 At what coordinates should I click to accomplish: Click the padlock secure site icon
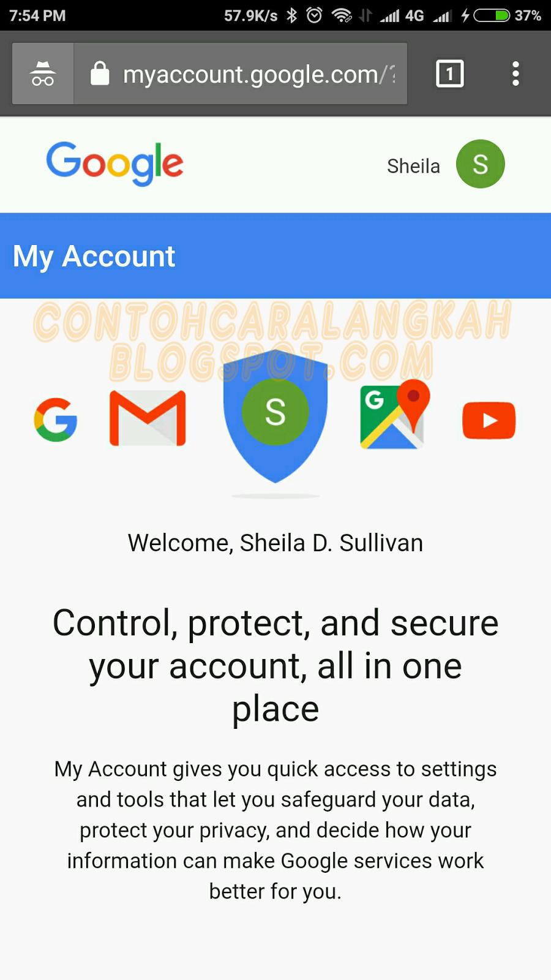pyautogui.click(x=100, y=73)
